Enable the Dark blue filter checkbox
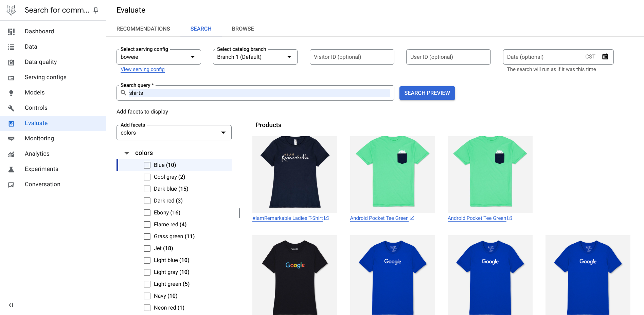 pyautogui.click(x=147, y=189)
